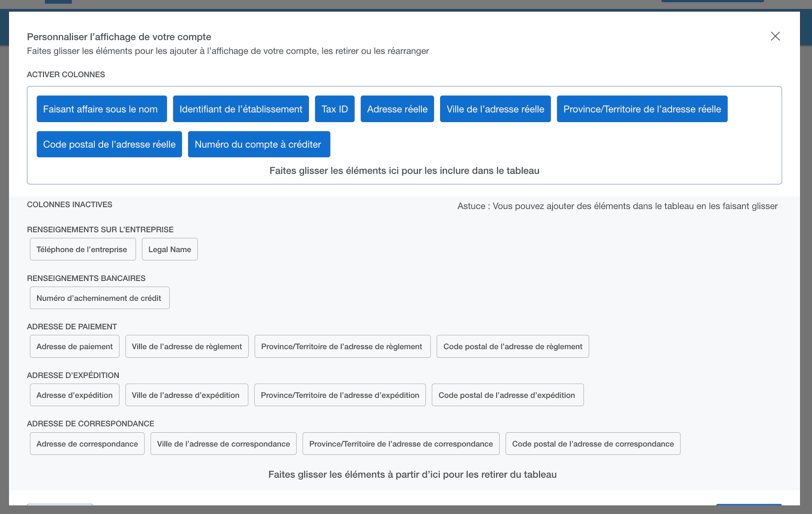Click "Code postal de l'adresse de règlement" column

(x=512, y=346)
